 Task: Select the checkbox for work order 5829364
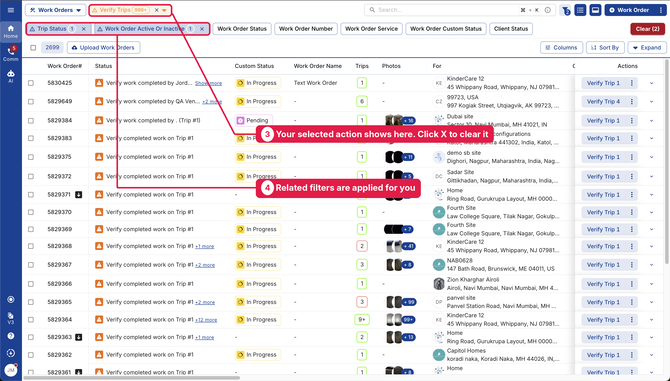click(x=31, y=320)
